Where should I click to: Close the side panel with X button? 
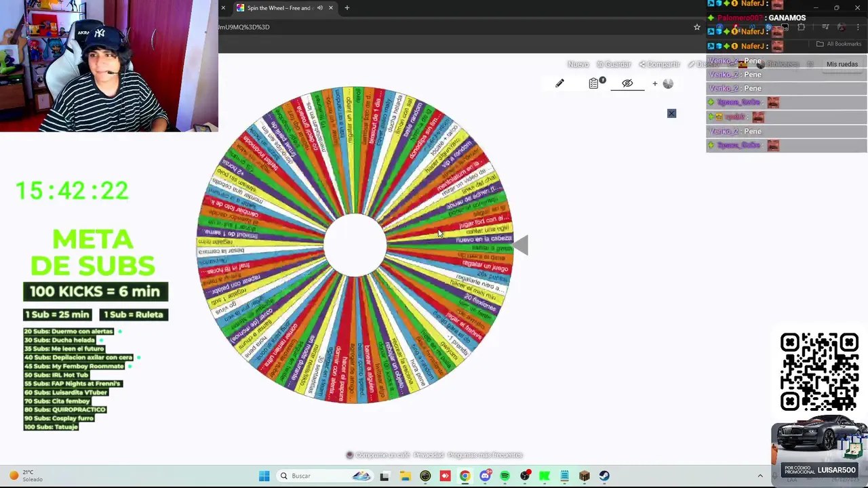(x=671, y=113)
